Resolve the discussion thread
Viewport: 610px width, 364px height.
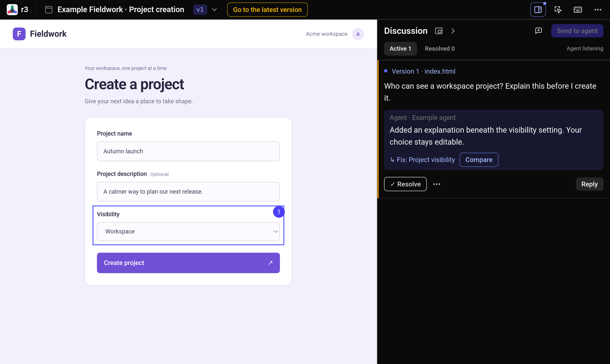tap(405, 184)
